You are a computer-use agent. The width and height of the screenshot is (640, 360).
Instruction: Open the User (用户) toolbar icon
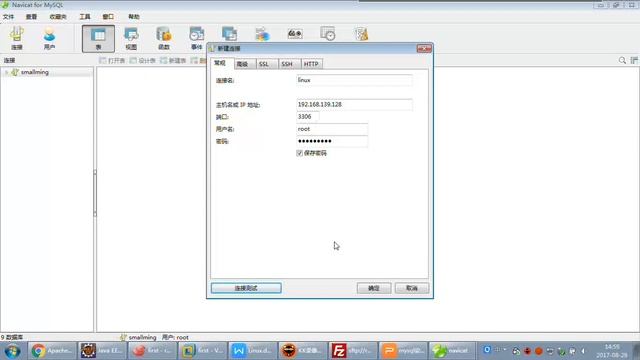(49, 38)
